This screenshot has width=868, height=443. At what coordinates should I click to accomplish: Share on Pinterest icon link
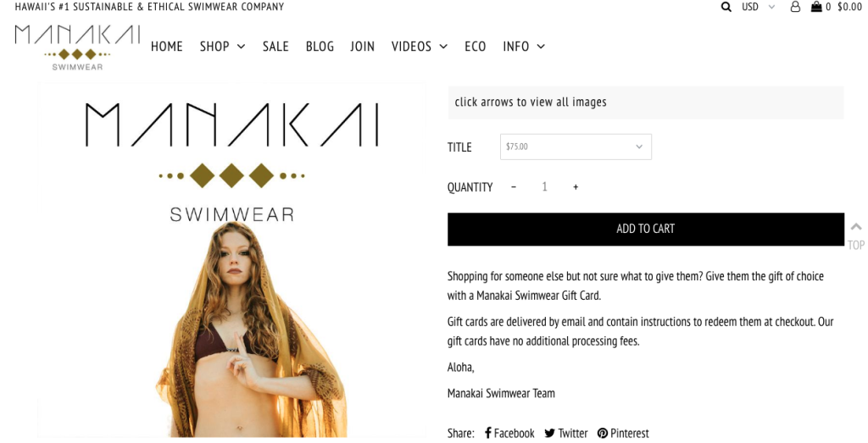tap(623, 433)
